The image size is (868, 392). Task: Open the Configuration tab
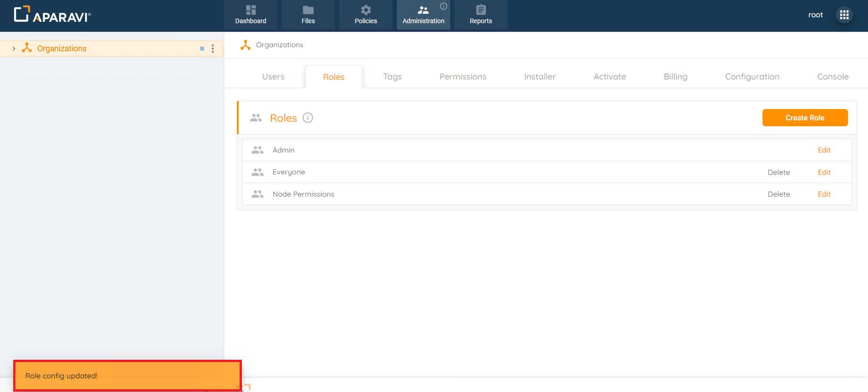752,77
